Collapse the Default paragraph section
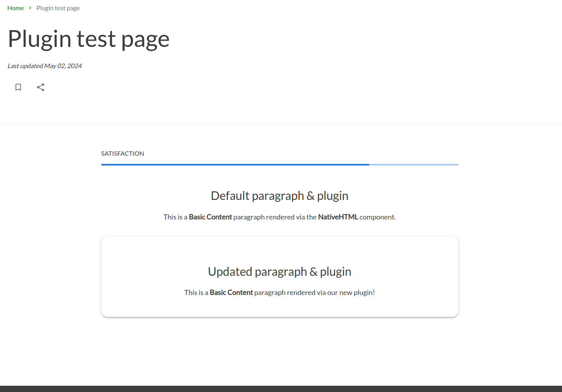 tap(279, 196)
